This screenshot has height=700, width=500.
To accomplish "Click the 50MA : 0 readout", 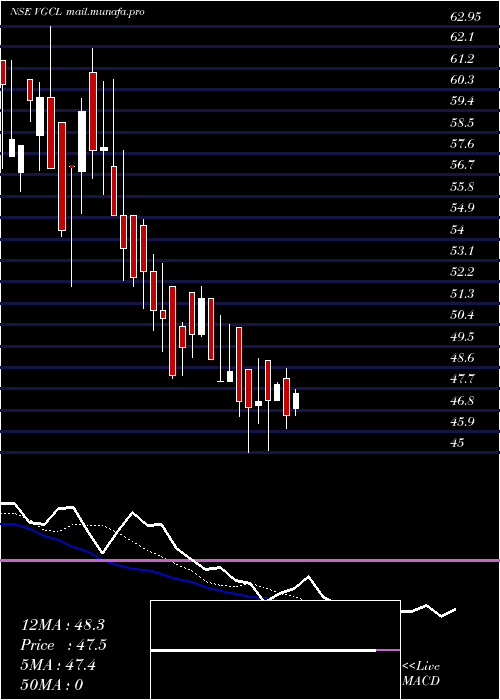I will click(x=52, y=685).
